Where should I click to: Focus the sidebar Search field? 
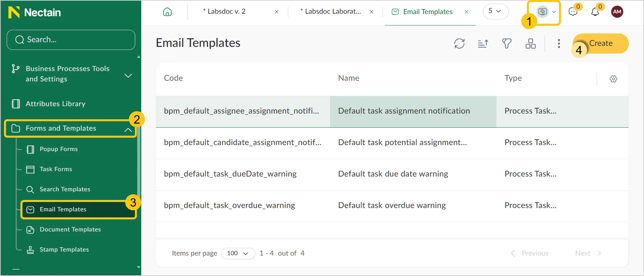(71, 40)
